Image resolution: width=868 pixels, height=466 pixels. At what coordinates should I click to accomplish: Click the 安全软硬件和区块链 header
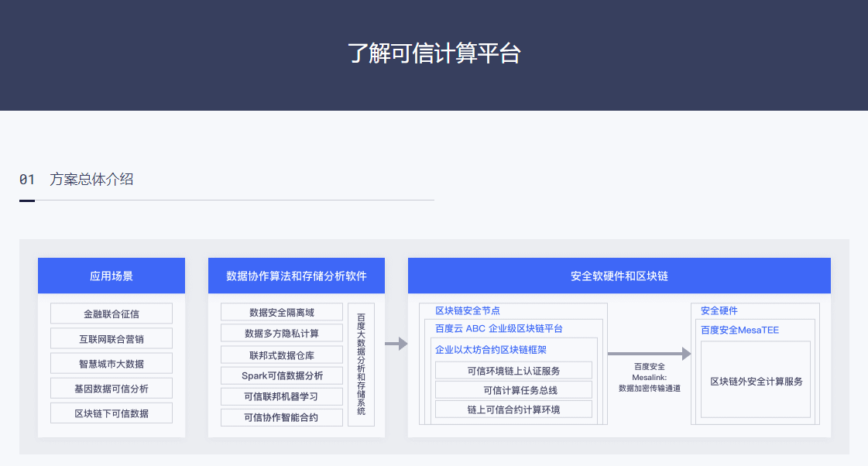619,276
